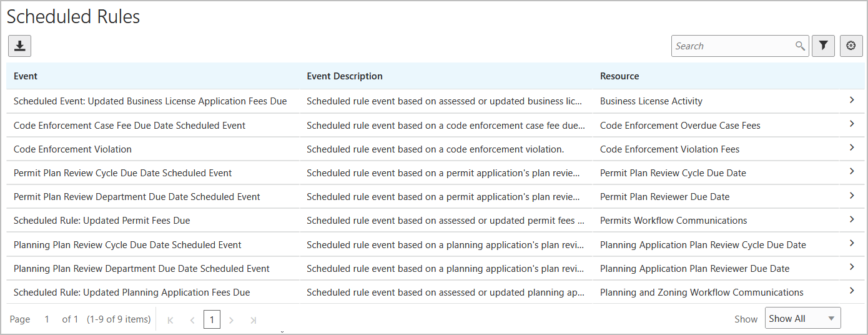868x335 pixels.
Task: Click description about code enforcement case fee due
Action: [x=446, y=126]
